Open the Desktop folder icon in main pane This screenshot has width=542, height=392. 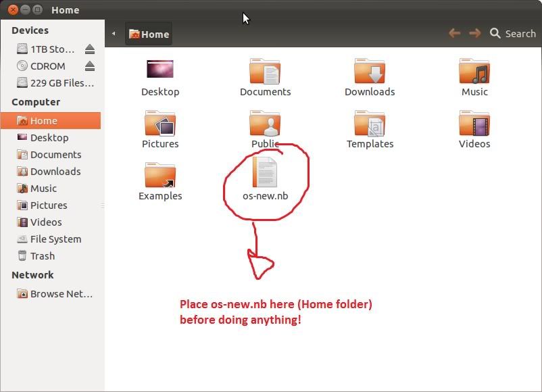[x=160, y=69]
